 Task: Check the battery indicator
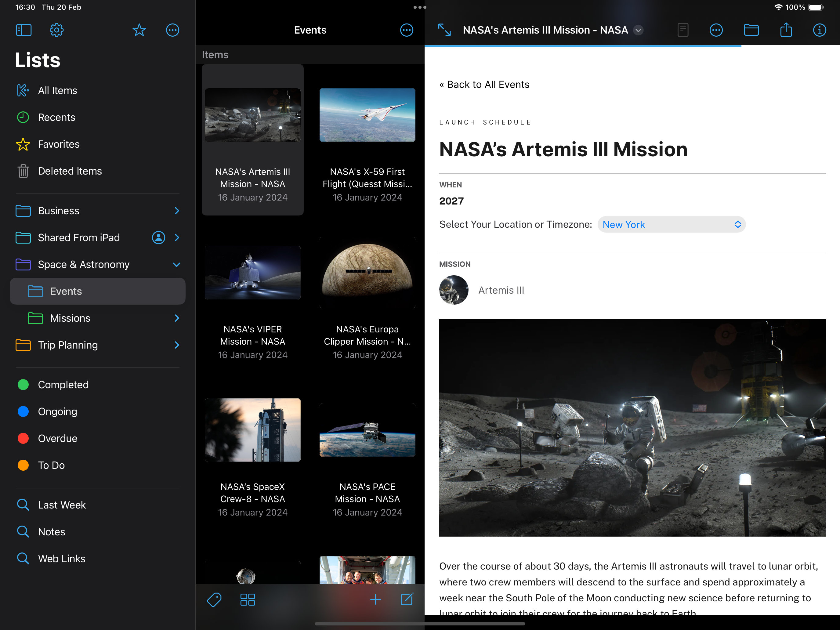(x=815, y=7)
